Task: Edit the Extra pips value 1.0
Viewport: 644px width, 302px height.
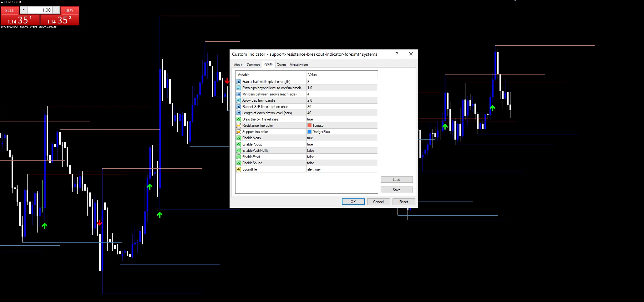Action: click(x=342, y=88)
